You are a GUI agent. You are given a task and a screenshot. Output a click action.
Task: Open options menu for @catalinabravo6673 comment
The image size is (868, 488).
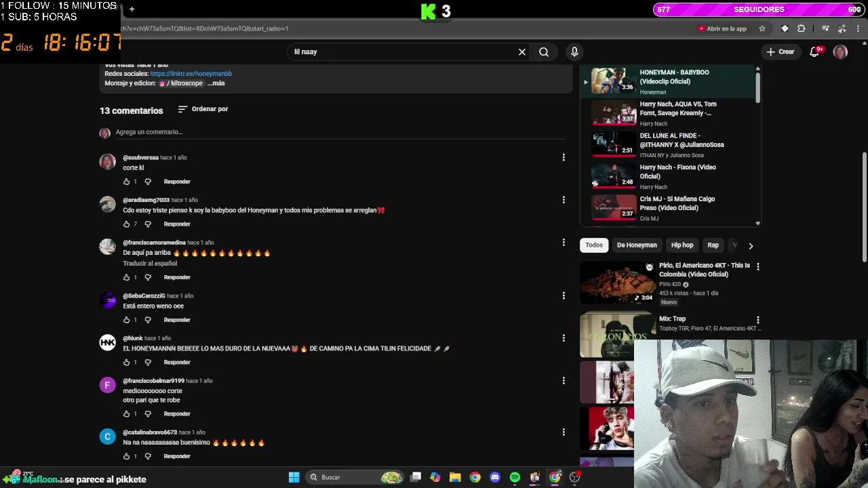click(564, 432)
